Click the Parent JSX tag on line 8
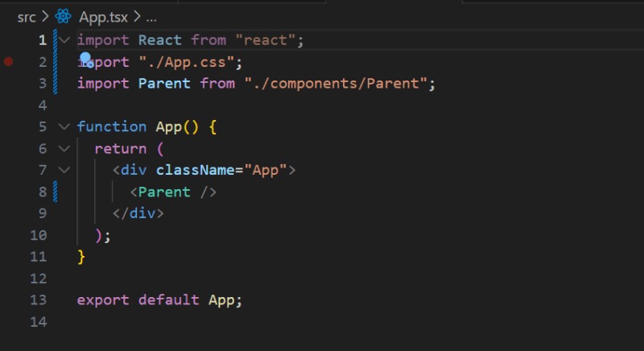The height and width of the screenshot is (351, 644). point(164,192)
